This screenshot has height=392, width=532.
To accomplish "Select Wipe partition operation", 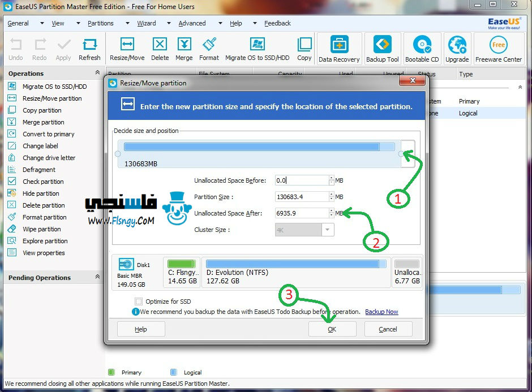I will pos(42,229).
